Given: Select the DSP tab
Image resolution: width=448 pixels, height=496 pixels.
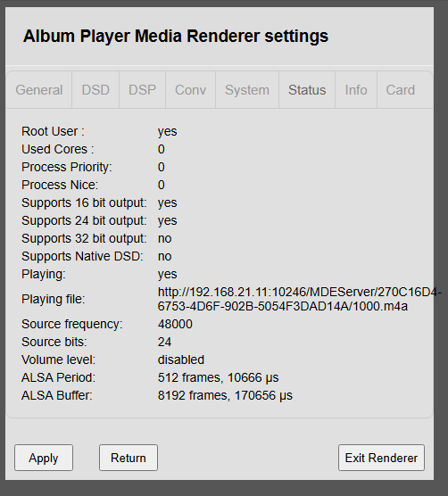Looking at the screenshot, I should point(142,90).
